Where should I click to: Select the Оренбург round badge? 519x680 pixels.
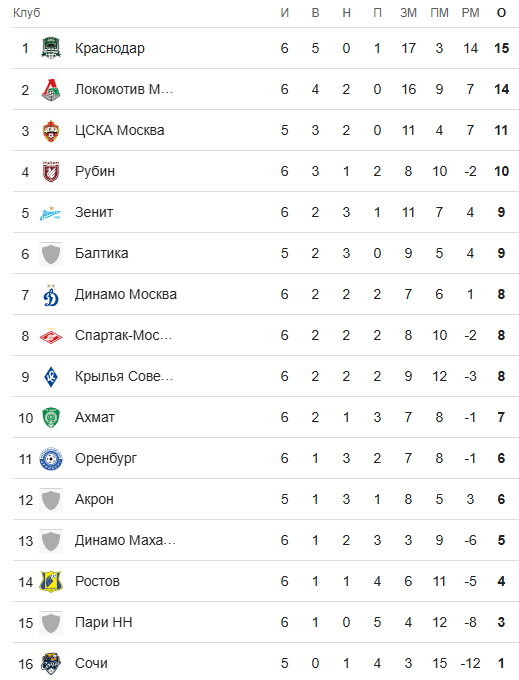pyautogui.click(x=51, y=459)
